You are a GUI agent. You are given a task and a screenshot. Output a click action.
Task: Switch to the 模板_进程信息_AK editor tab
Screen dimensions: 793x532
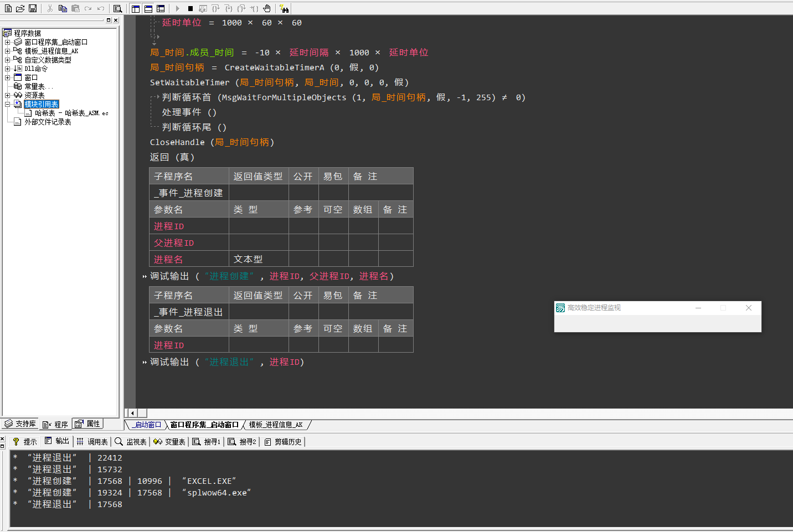coord(275,425)
